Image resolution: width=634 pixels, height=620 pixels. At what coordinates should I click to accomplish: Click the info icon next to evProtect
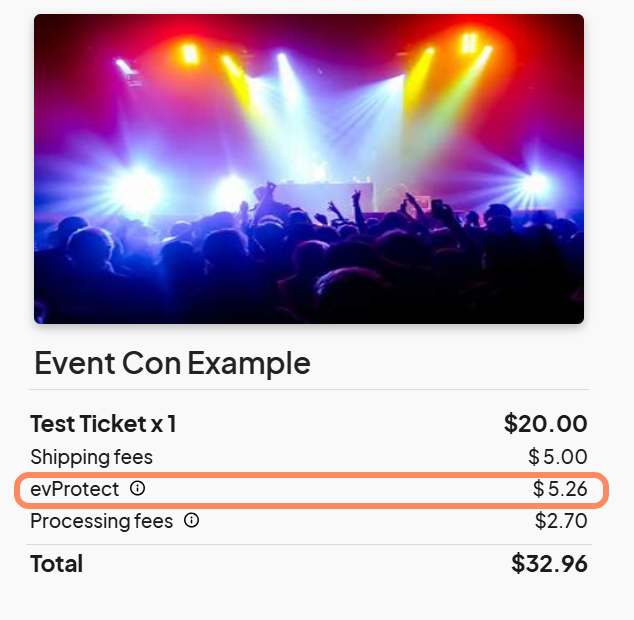[138, 489]
